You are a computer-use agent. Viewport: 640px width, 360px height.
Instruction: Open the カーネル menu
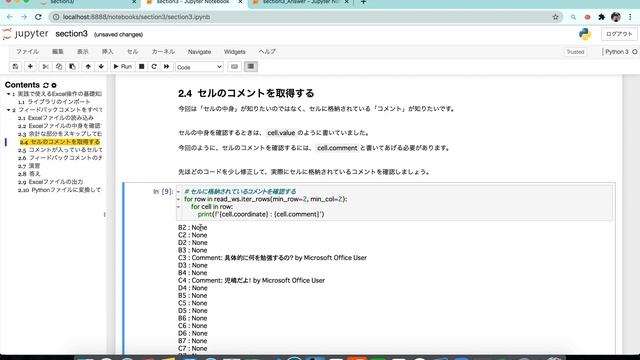click(163, 52)
